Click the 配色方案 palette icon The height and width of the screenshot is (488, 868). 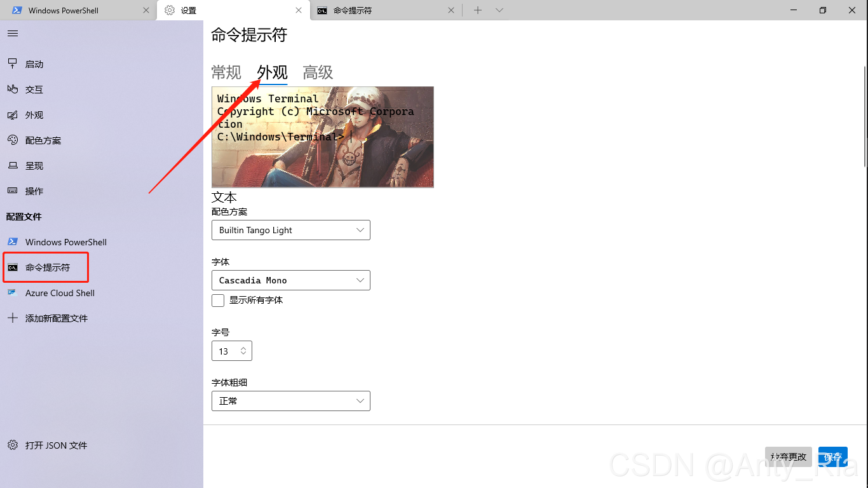[13, 140]
